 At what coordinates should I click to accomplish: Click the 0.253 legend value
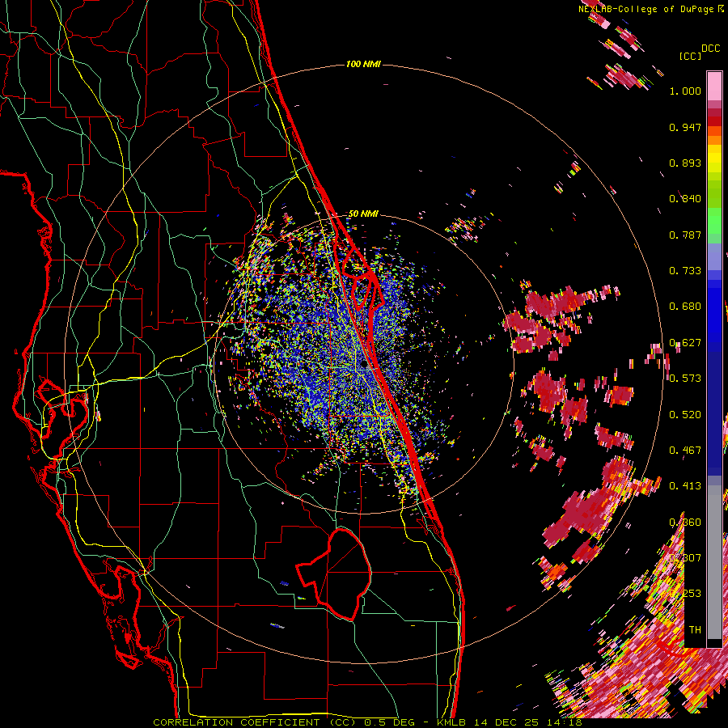click(x=687, y=594)
